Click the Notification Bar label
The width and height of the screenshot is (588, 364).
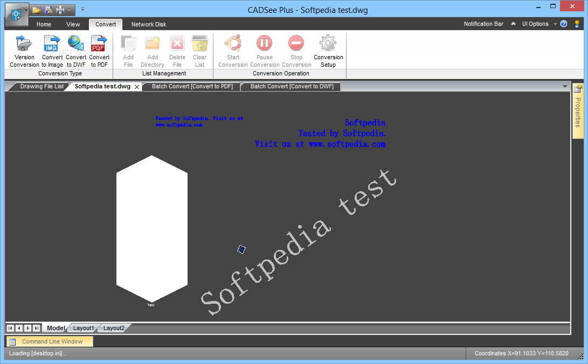coord(483,24)
